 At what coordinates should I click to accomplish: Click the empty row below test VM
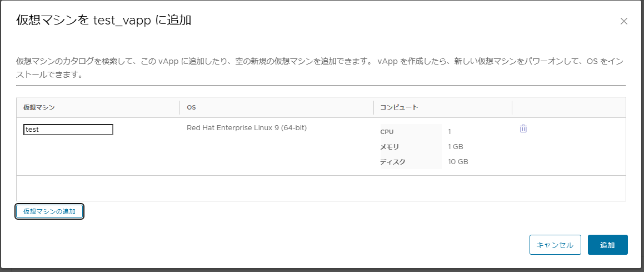coord(321,188)
